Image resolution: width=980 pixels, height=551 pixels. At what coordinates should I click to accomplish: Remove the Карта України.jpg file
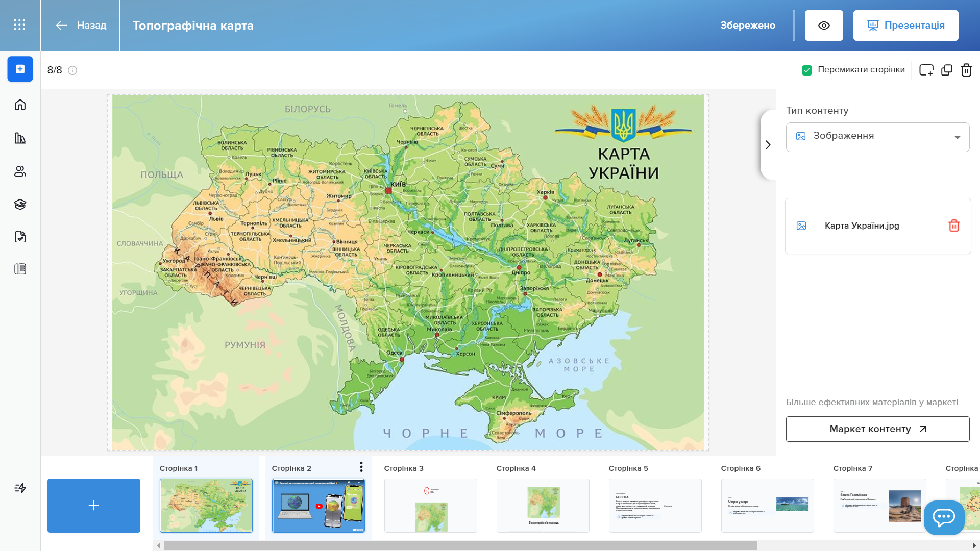click(x=954, y=226)
